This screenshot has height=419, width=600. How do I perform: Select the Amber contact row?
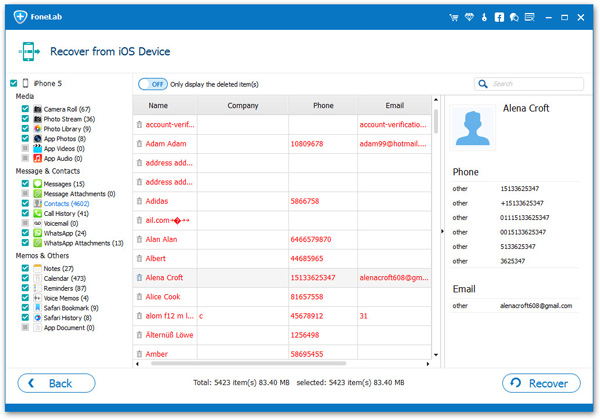(282, 353)
